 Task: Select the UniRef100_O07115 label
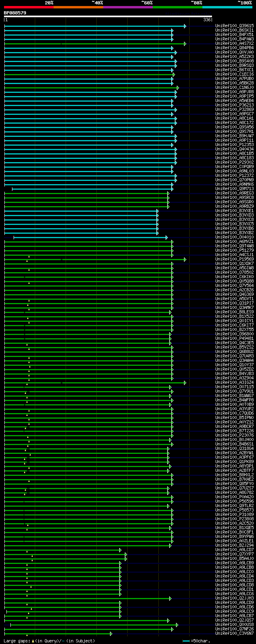(234, 387)
